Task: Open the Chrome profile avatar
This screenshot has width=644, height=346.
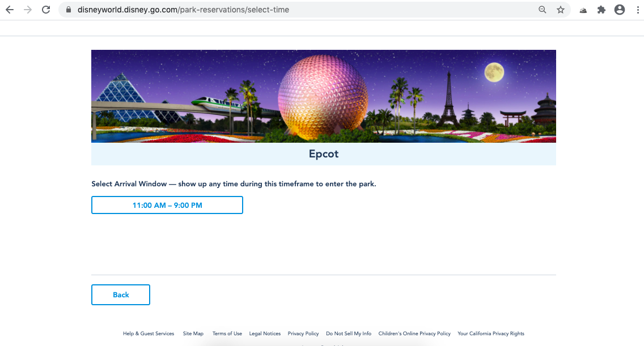Action: pos(620,10)
